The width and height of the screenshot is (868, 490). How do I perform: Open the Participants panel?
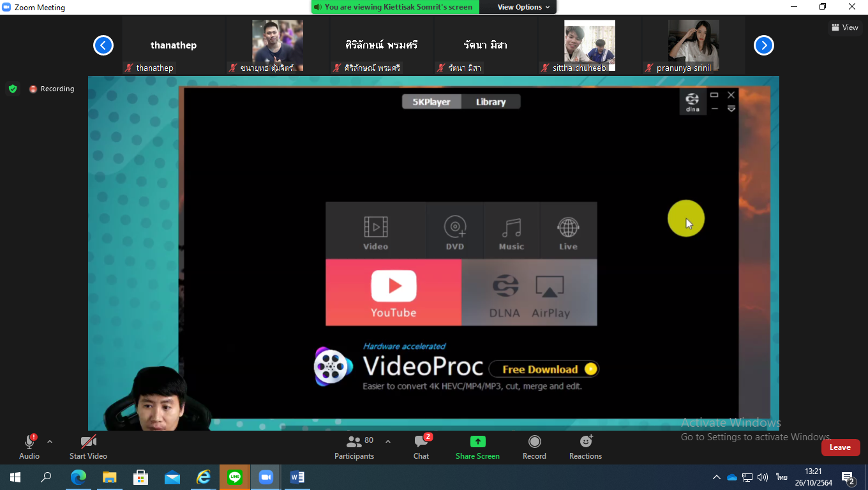(x=354, y=447)
